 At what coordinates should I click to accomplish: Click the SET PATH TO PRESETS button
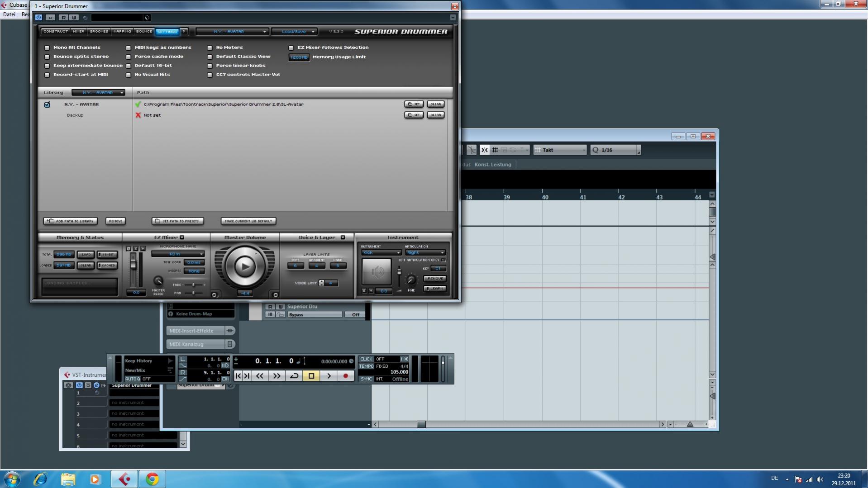177,221
